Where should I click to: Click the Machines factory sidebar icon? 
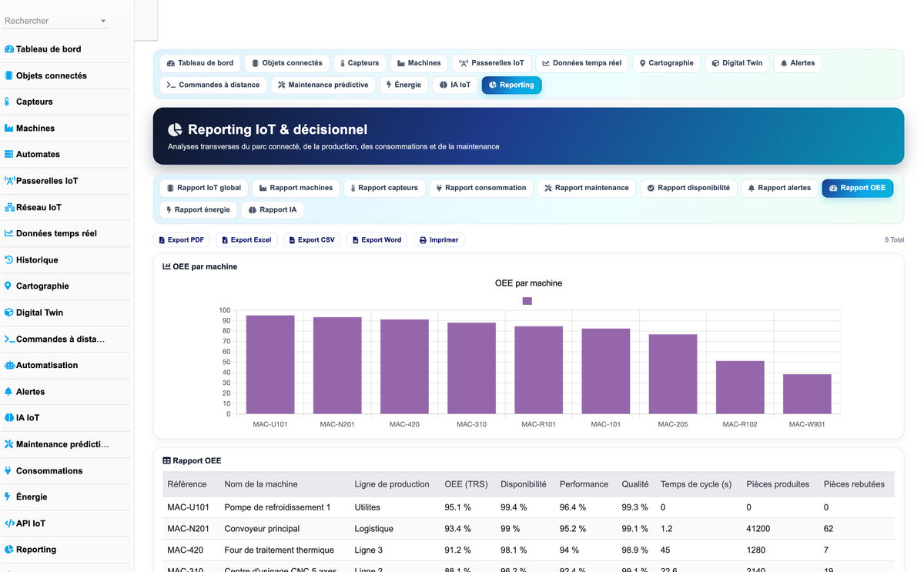(x=9, y=128)
